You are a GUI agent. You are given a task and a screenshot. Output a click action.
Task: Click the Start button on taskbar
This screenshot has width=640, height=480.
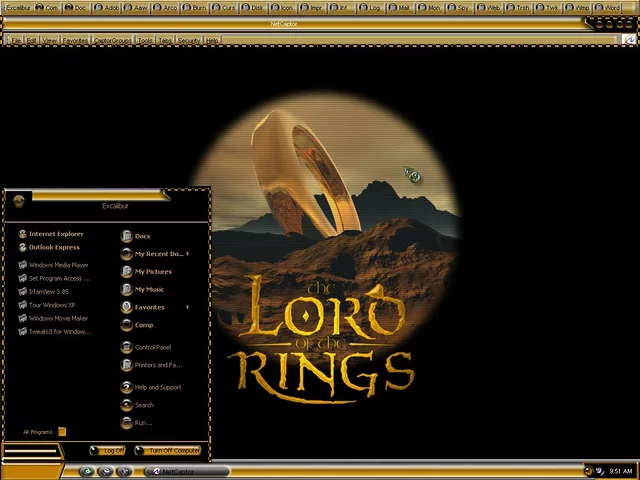[x=31, y=471]
